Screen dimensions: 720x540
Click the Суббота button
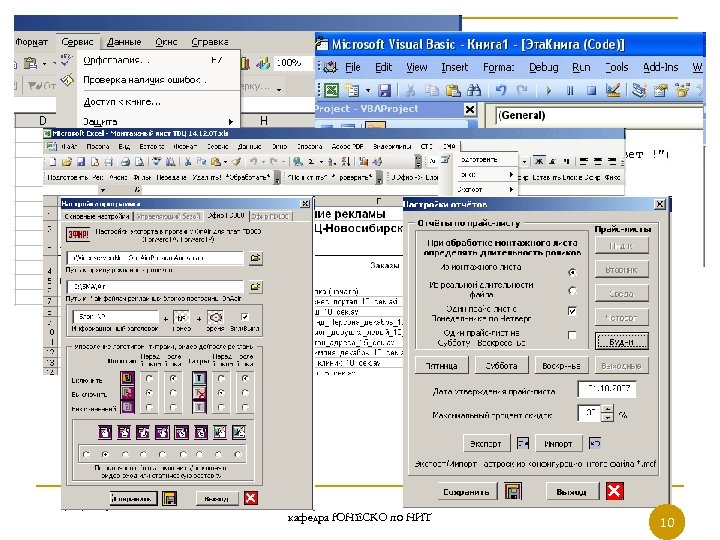(502, 366)
